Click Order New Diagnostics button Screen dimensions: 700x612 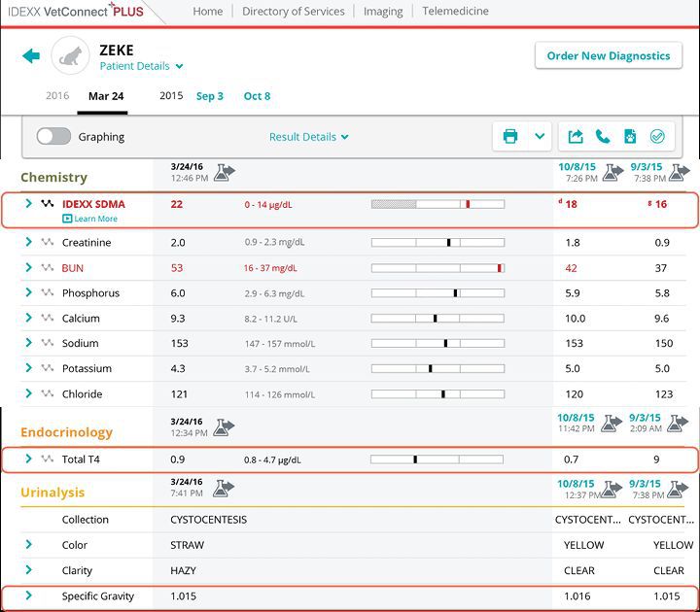[608, 56]
